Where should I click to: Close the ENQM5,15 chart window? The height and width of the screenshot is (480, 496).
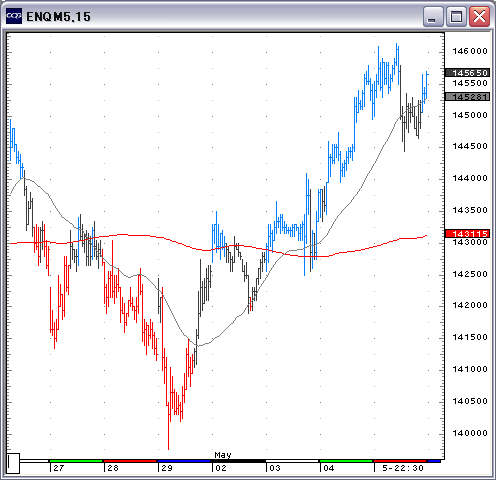(x=479, y=16)
